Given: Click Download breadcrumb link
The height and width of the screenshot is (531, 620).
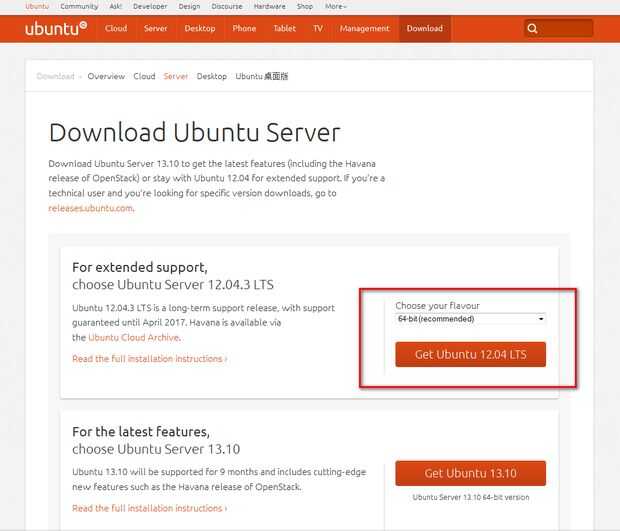Looking at the screenshot, I should (55, 76).
